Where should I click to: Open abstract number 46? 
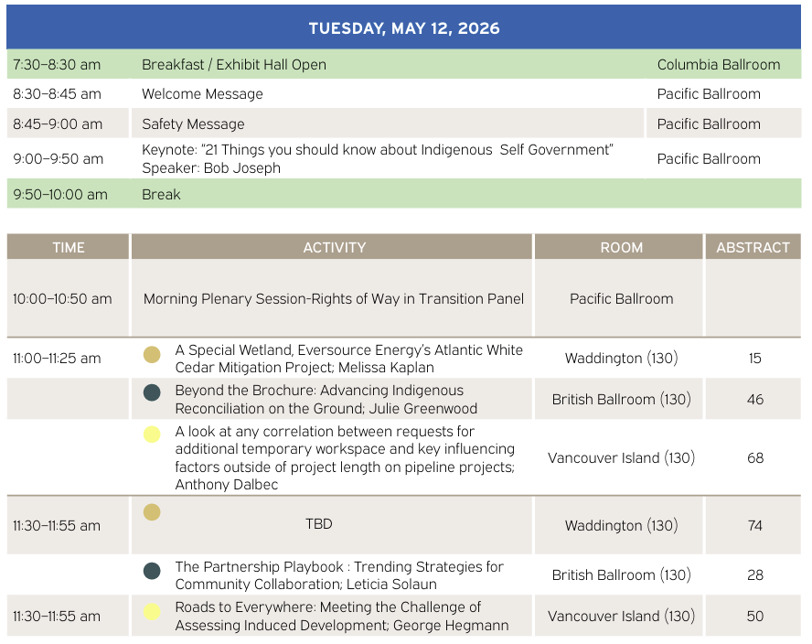tap(754, 400)
